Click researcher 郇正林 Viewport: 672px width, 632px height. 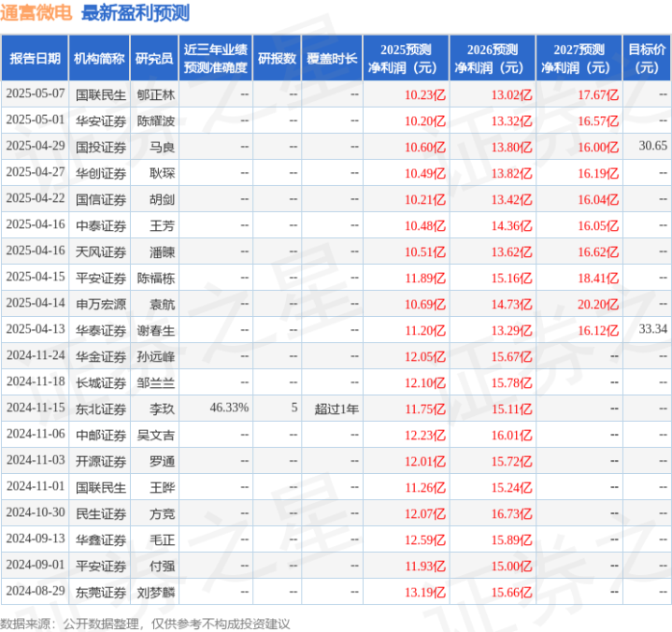point(156,94)
